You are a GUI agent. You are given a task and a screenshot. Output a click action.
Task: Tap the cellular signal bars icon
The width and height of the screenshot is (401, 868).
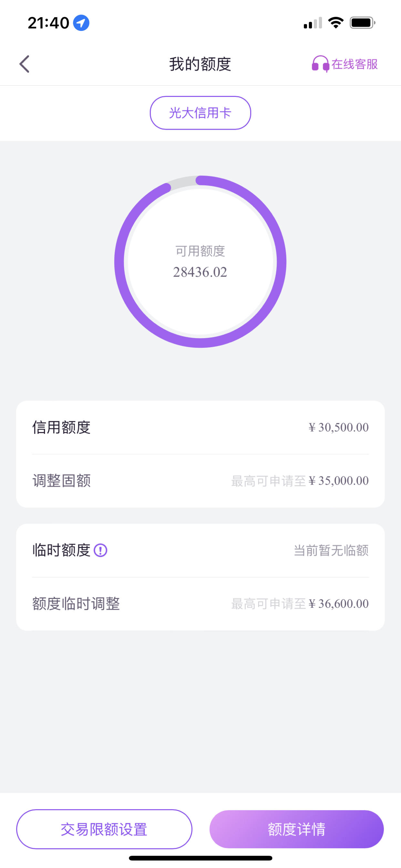313,23
